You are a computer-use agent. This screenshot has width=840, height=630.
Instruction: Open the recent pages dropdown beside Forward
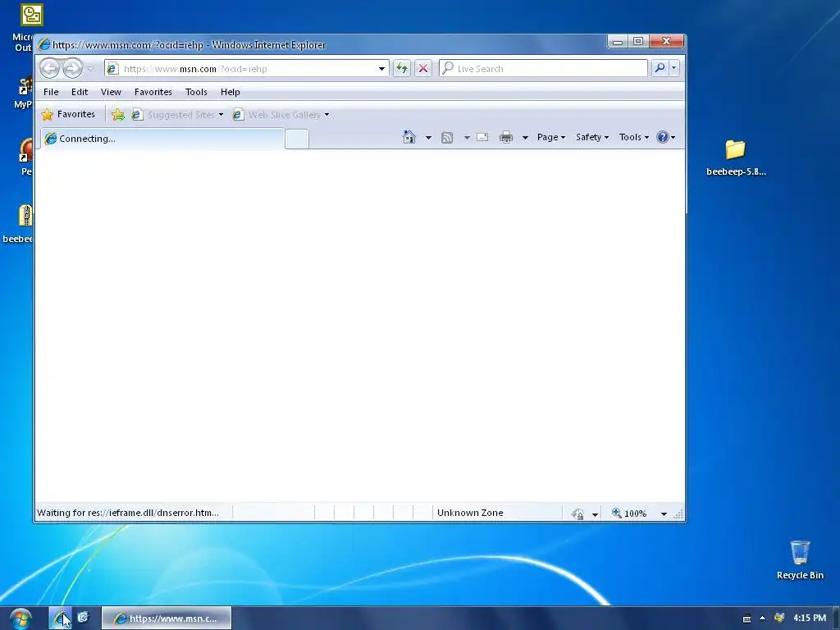90,69
